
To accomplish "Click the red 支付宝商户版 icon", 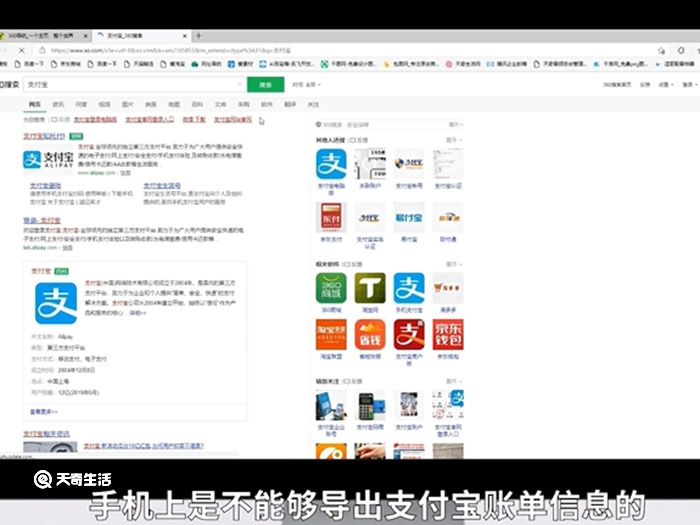I will [x=409, y=334].
